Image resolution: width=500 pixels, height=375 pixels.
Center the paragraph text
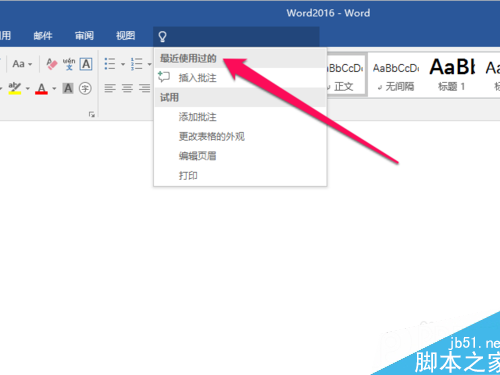pos(127,88)
